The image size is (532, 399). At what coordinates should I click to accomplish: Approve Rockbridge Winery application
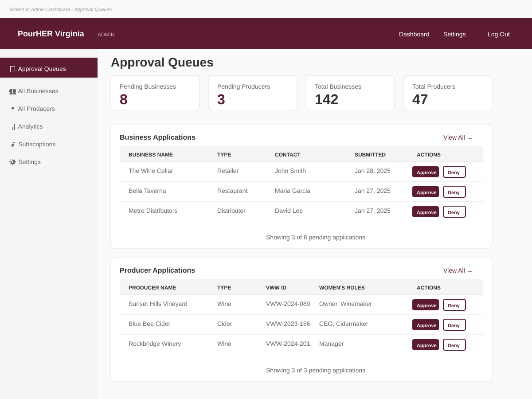tap(426, 345)
